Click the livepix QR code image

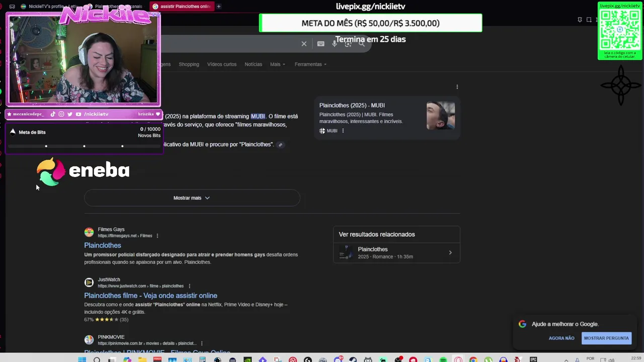click(x=620, y=29)
